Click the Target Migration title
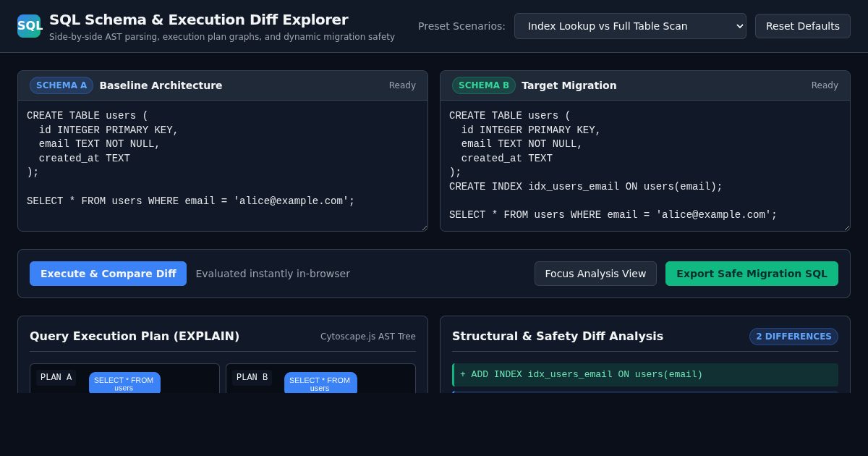 [569, 85]
